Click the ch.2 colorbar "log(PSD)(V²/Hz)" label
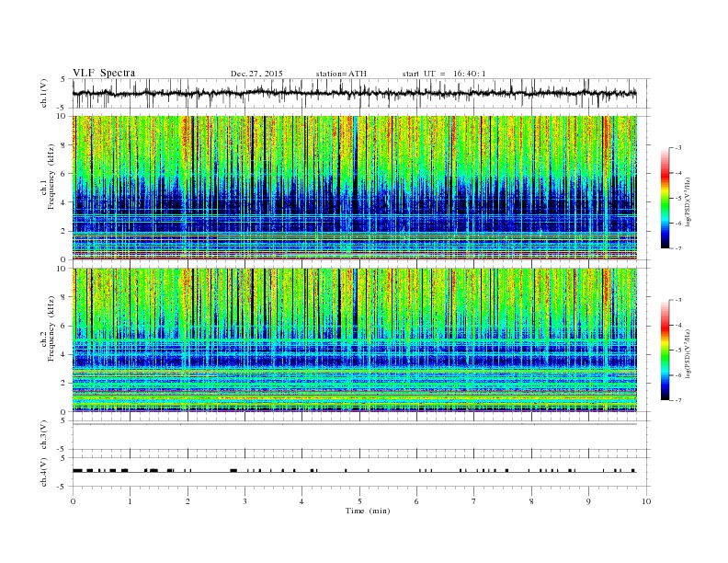 (688, 353)
